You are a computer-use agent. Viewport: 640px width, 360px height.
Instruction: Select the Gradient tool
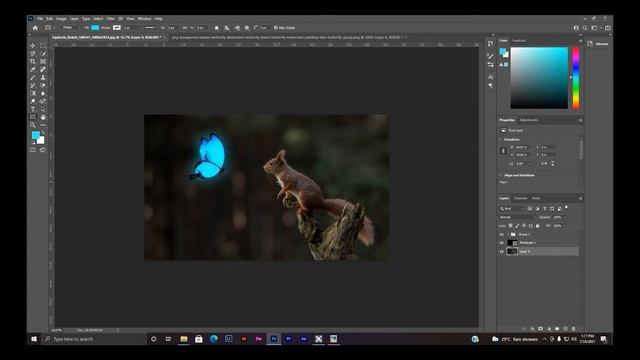click(x=33, y=93)
